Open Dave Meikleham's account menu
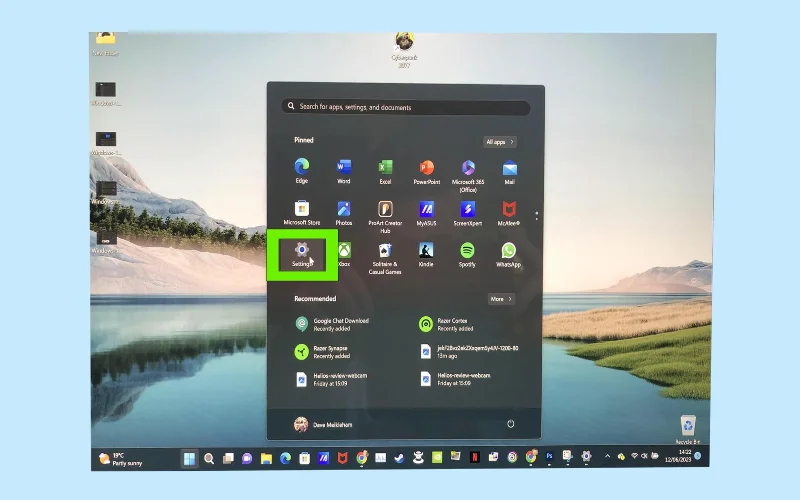This screenshot has width=800, height=500. (x=323, y=424)
